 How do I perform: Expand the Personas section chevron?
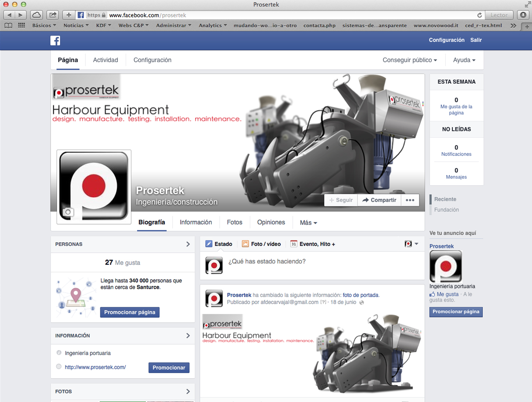coord(188,244)
